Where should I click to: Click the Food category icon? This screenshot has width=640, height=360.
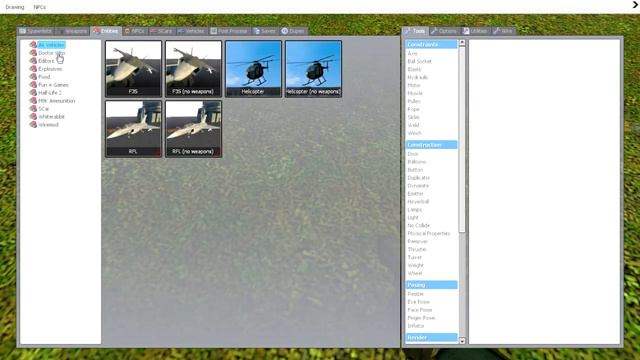[33, 76]
